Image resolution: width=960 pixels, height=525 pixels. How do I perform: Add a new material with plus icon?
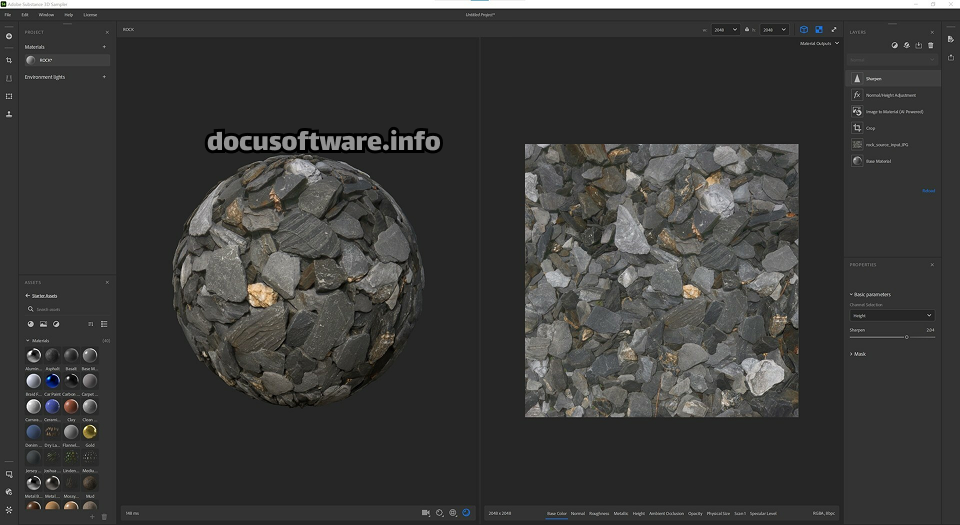(x=104, y=47)
